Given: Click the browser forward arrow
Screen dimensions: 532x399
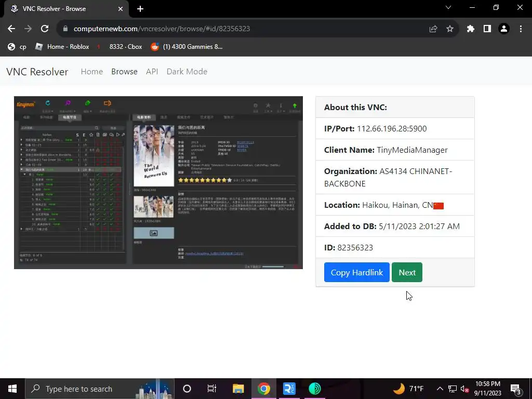Looking at the screenshot, I should [28, 29].
